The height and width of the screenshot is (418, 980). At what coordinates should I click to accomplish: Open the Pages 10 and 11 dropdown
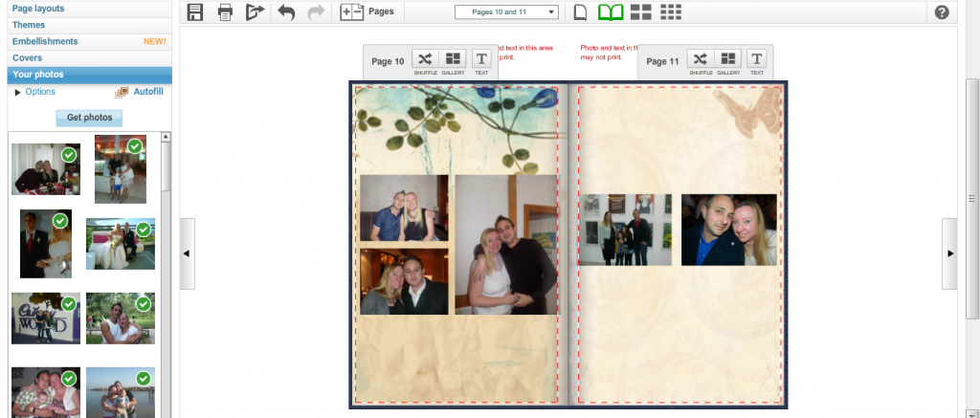point(506,12)
